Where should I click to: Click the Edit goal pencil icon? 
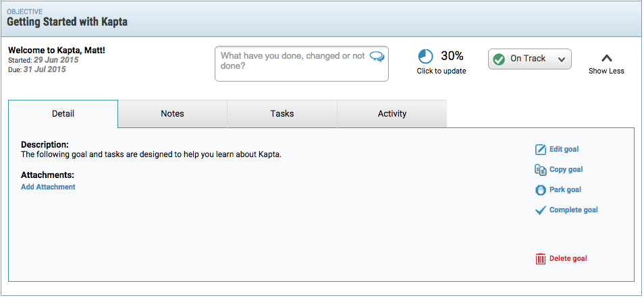point(541,150)
